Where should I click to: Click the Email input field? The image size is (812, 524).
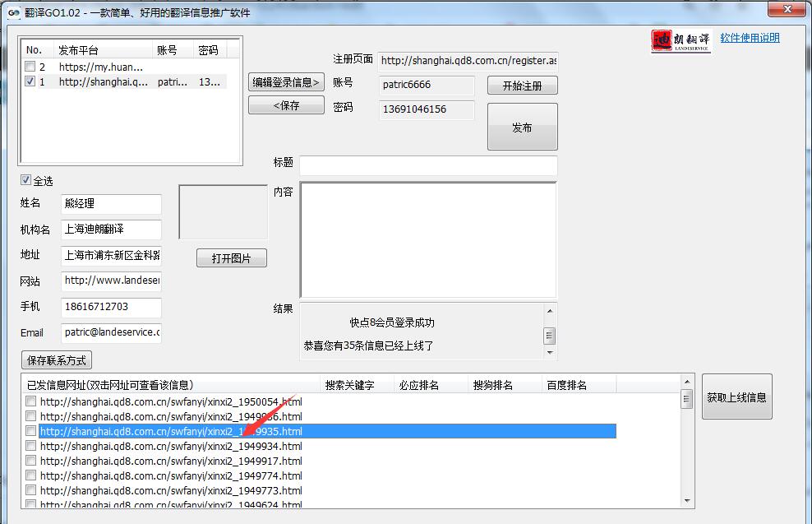pyautogui.click(x=111, y=332)
